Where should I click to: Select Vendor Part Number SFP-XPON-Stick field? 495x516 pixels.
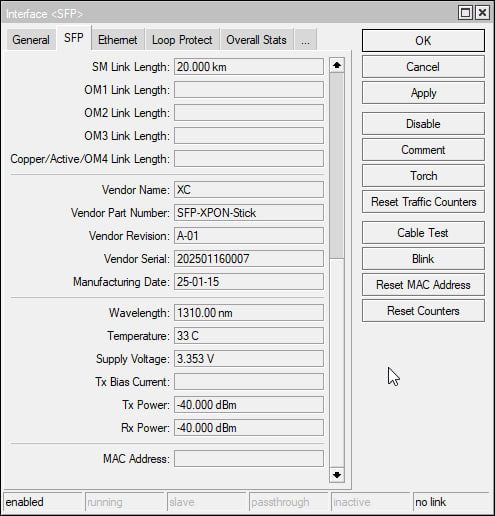pyautogui.click(x=249, y=213)
